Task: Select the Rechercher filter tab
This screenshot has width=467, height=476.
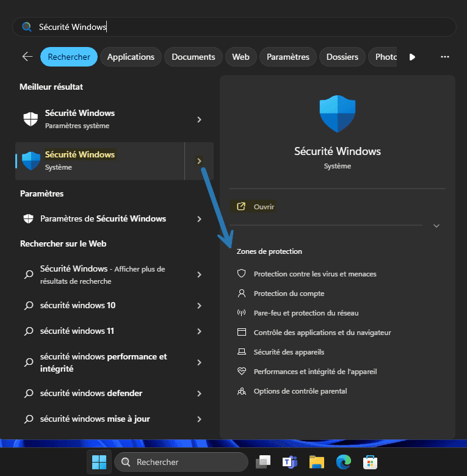Action: pos(69,57)
